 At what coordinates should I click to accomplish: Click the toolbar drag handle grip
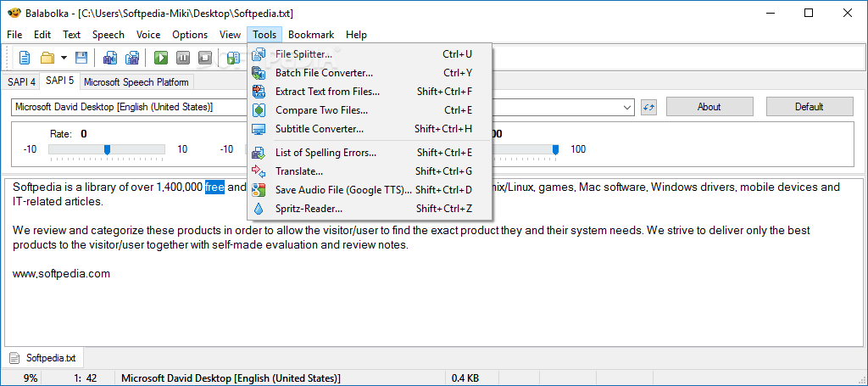coord(8,57)
